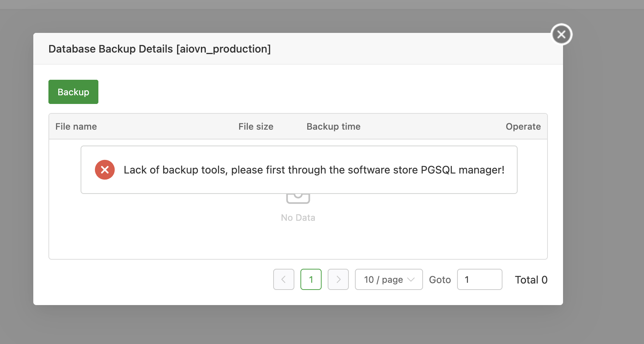This screenshot has width=644, height=344.
Task: Open the 10 / page size dropdown
Action: (x=384, y=279)
